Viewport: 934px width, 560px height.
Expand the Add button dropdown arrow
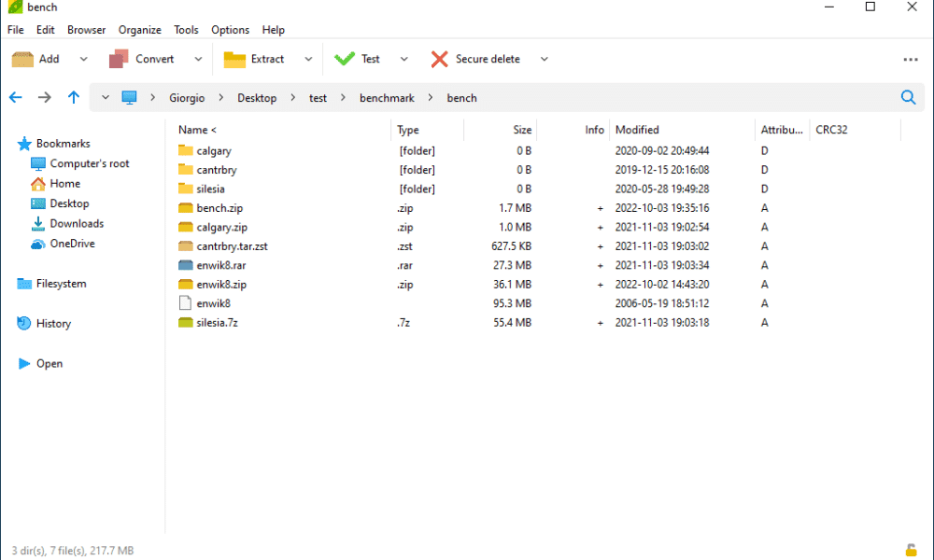point(83,59)
